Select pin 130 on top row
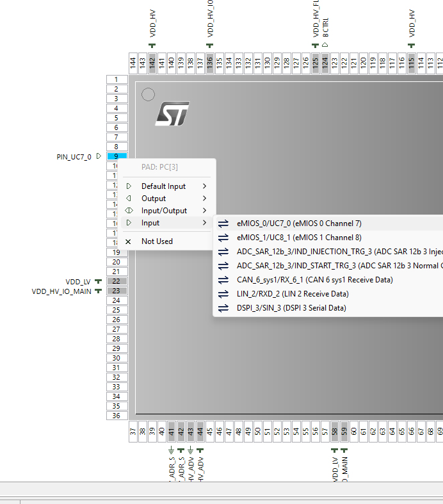 point(268,63)
